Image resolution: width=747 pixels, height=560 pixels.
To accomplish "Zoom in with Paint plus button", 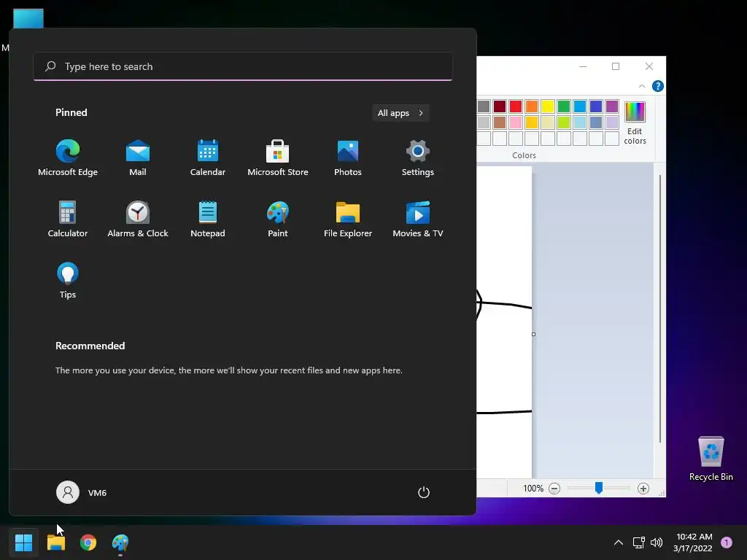I will [643, 488].
